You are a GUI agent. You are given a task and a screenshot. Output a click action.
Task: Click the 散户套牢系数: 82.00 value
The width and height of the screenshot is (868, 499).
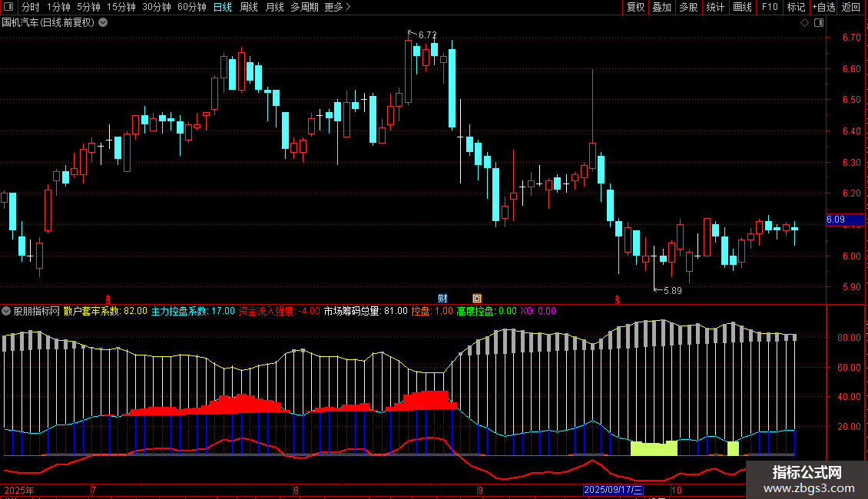tap(105, 311)
